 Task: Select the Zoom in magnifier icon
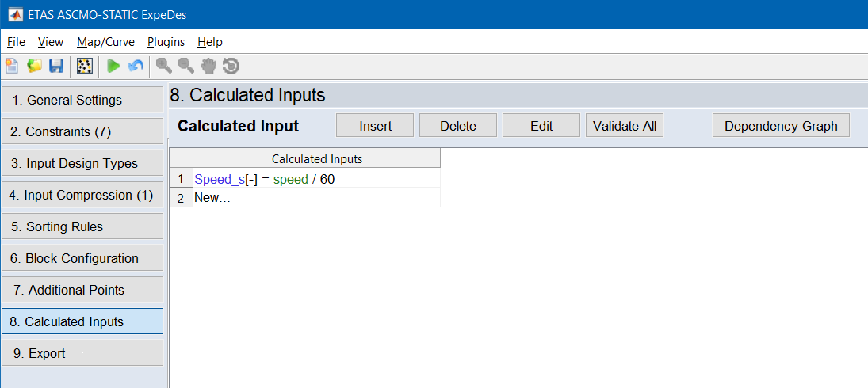pyautogui.click(x=164, y=67)
